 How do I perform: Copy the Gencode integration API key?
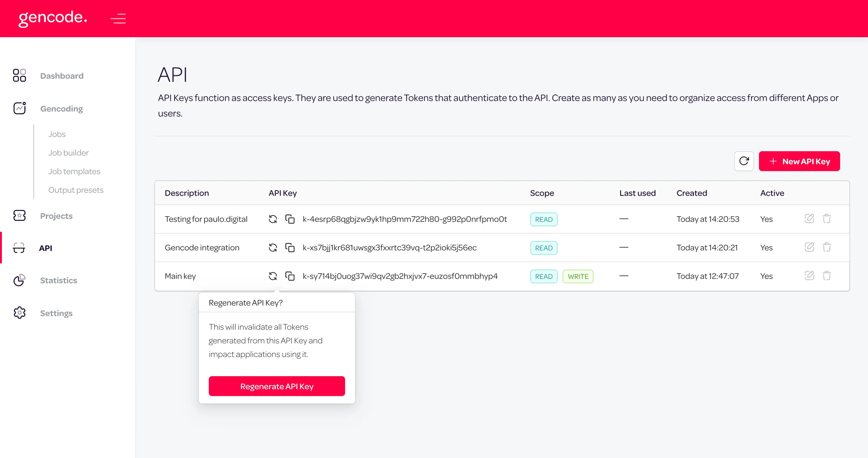pyautogui.click(x=290, y=248)
